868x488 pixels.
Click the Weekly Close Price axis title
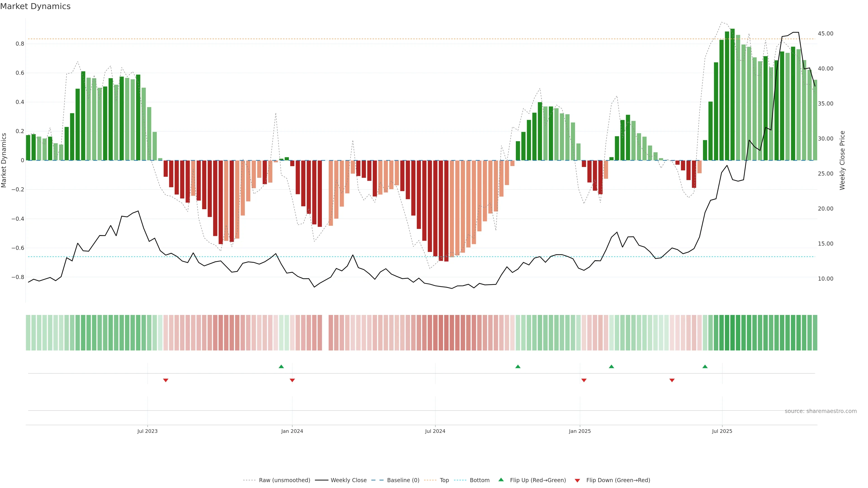coord(842,160)
